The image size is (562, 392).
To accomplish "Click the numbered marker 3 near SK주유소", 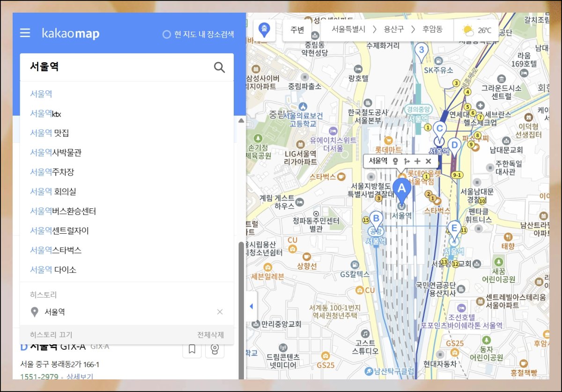I will [422, 51].
